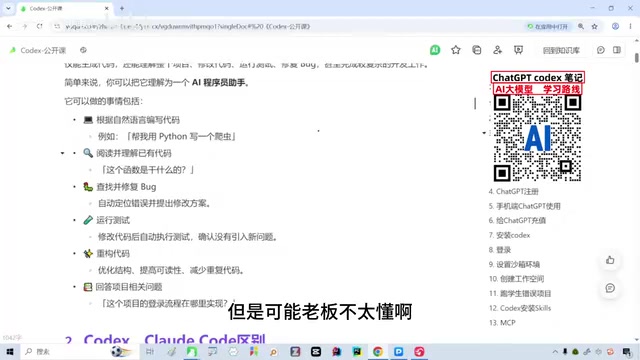Open Chrome from the taskbar

point(378,351)
